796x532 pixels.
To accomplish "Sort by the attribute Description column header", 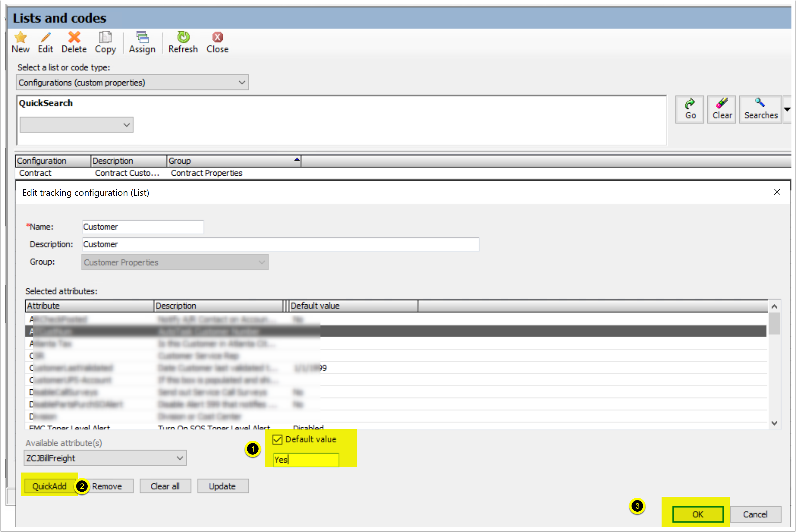I will click(x=218, y=306).
